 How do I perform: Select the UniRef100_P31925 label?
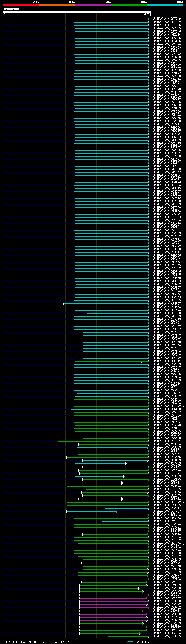pos(167,489)
